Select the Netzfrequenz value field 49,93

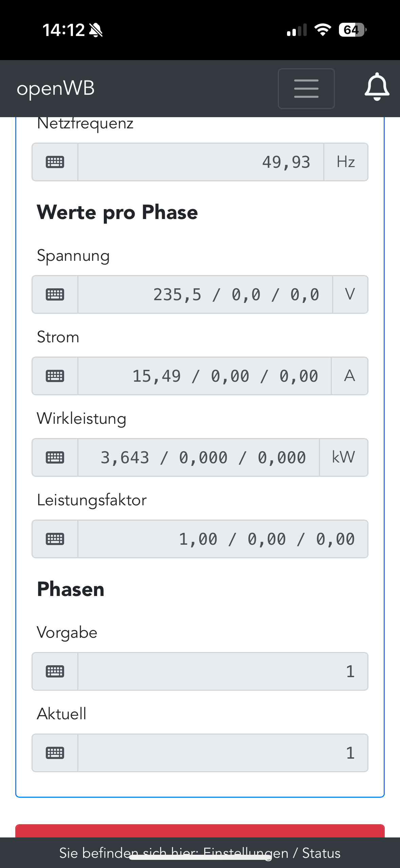tap(201, 162)
